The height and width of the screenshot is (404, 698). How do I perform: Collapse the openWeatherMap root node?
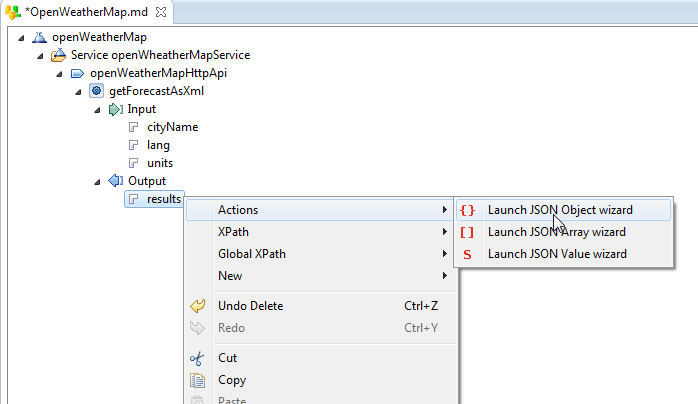point(21,38)
